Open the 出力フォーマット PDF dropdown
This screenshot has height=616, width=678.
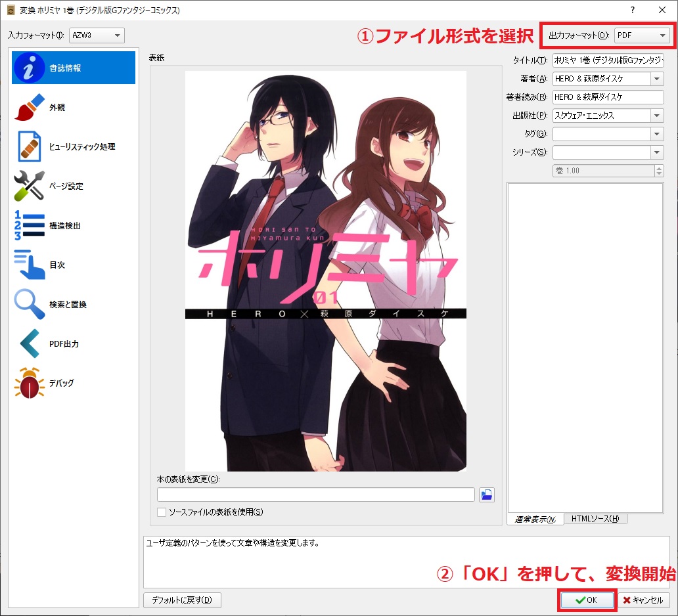pos(642,35)
